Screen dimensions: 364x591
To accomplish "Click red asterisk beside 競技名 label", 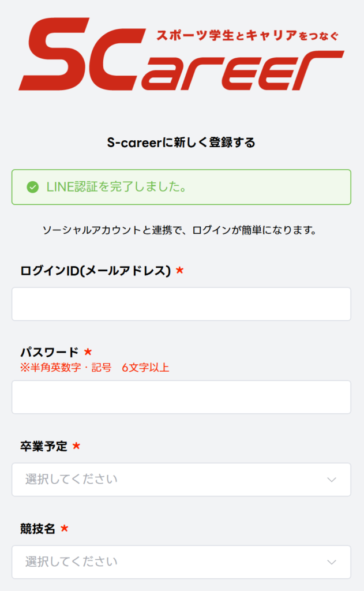I will click(x=65, y=529).
